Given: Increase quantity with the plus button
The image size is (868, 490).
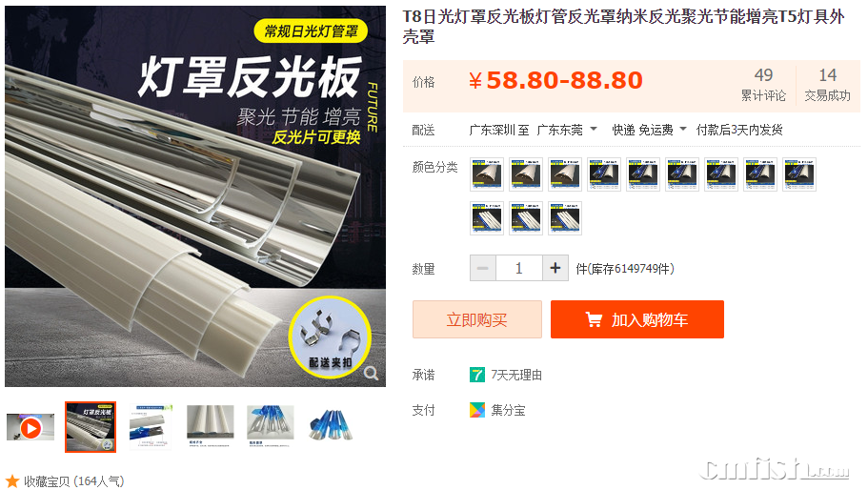Looking at the screenshot, I should [x=555, y=269].
